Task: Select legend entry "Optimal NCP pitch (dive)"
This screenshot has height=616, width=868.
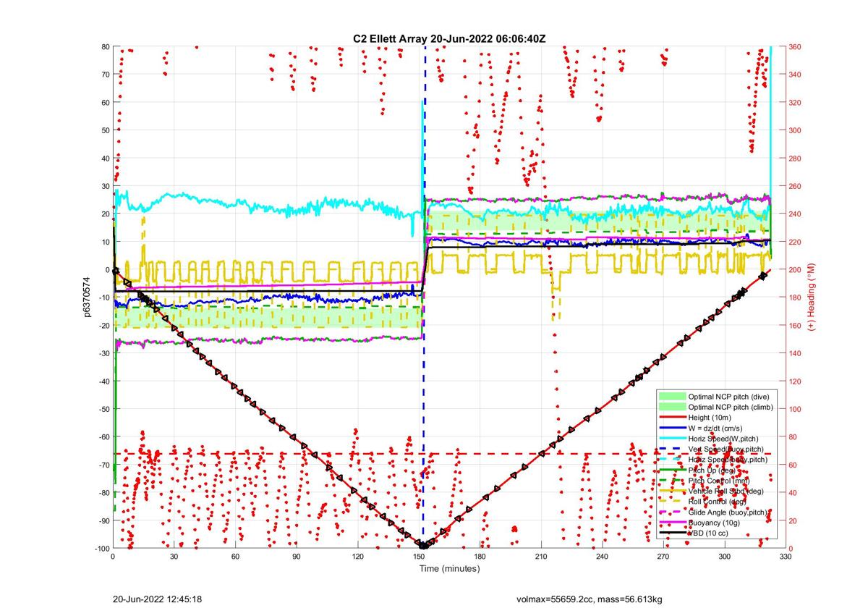Action: (728, 396)
